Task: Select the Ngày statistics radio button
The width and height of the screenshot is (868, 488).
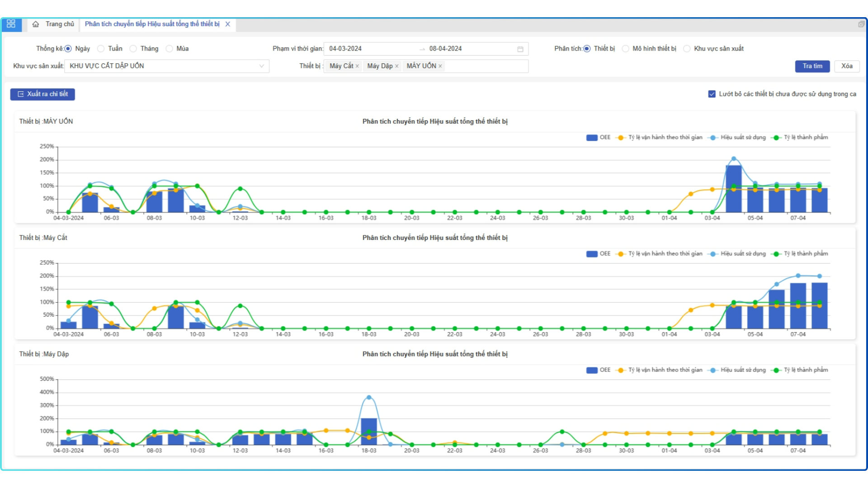Action: 68,49
